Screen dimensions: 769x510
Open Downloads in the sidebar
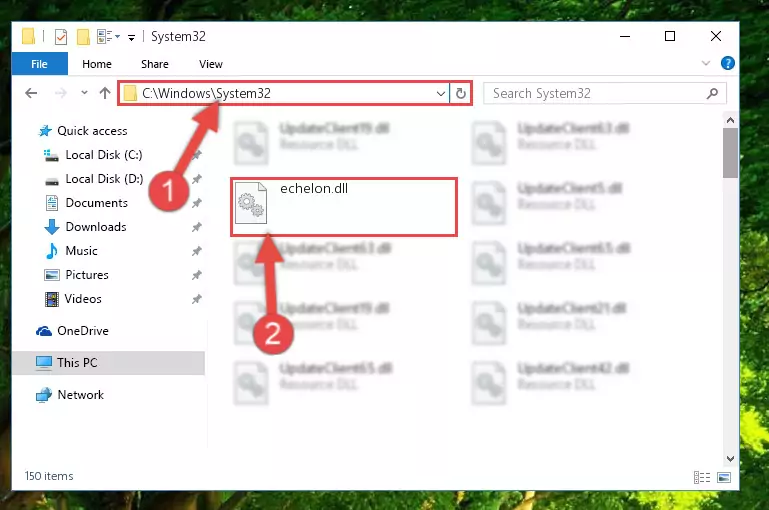tap(96, 227)
